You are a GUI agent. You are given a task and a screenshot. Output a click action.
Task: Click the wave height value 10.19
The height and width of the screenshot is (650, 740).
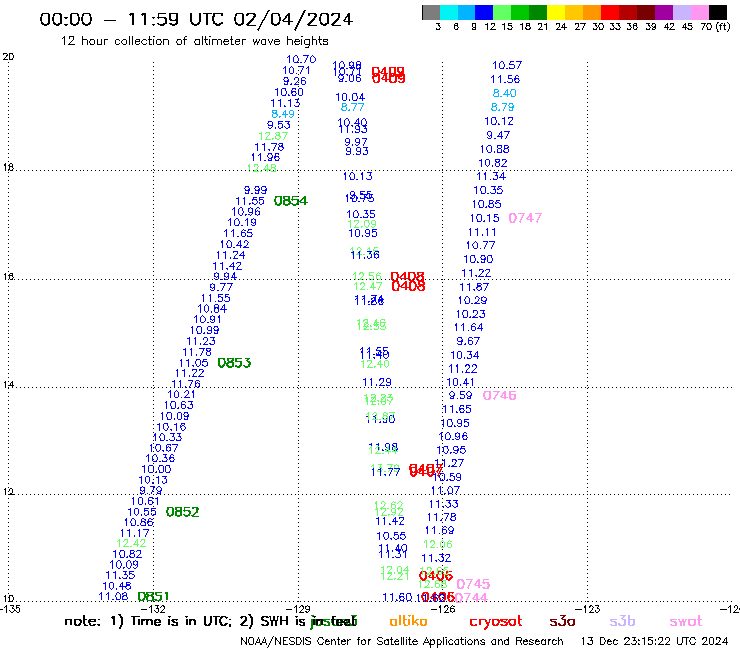pos(242,222)
